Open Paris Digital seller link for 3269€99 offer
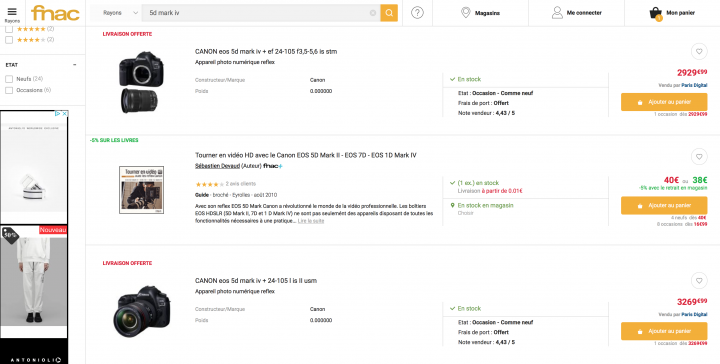The width and height of the screenshot is (720, 364). (694, 314)
